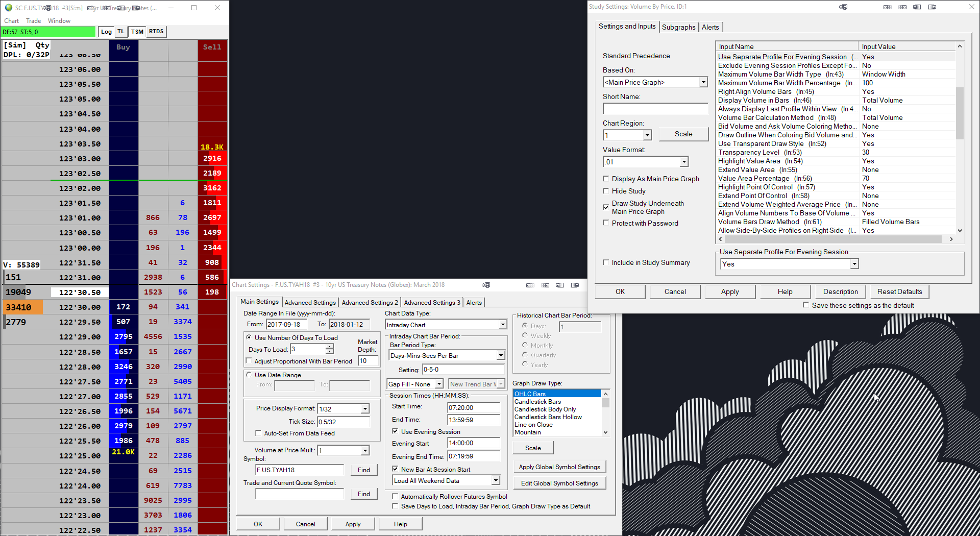Screen dimensions: 980x536
Task: Open the Gap Fill dropdown
Action: click(x=439, y=384)
